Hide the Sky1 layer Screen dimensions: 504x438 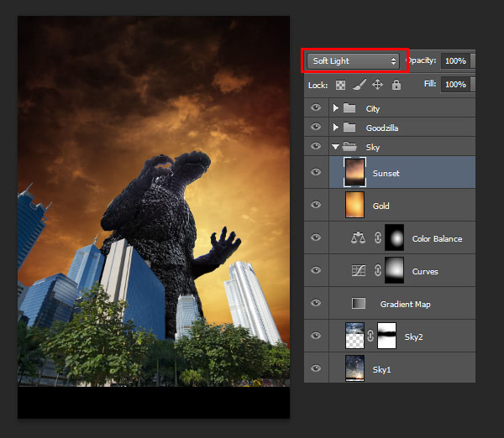pyautogui.click(x=316, y=368)
